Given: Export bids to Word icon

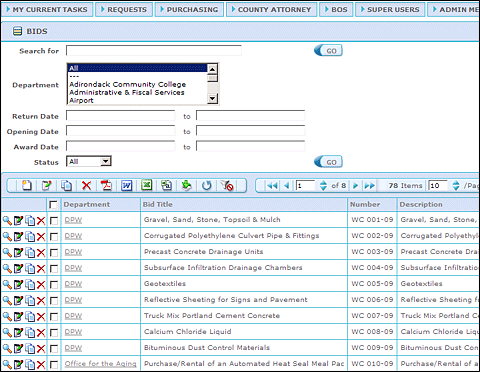Looking at the screenshot, I should (x=127, y=185).
